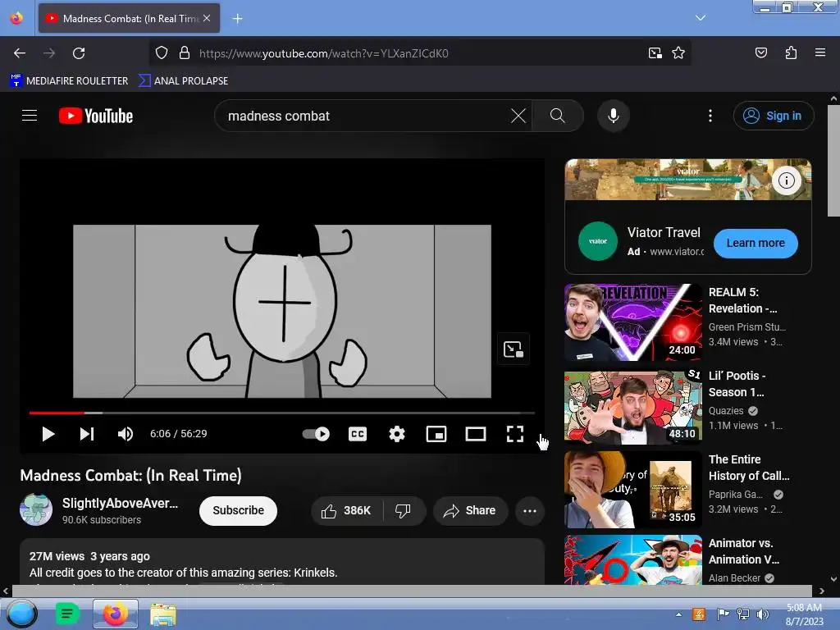Enter full screen mode
Viewport: 840px width, 630px height.
[515, 434]
